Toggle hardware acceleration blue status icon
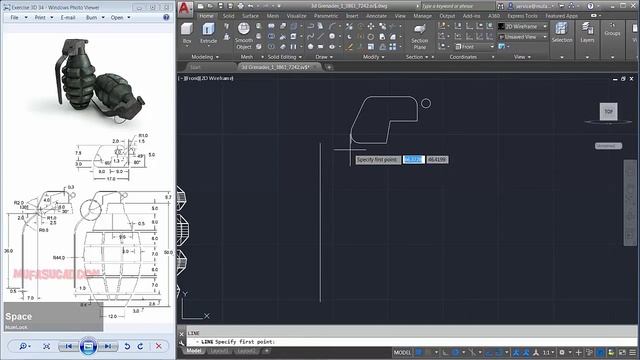This screenshot has height=360, width=640. click(600, 352)
